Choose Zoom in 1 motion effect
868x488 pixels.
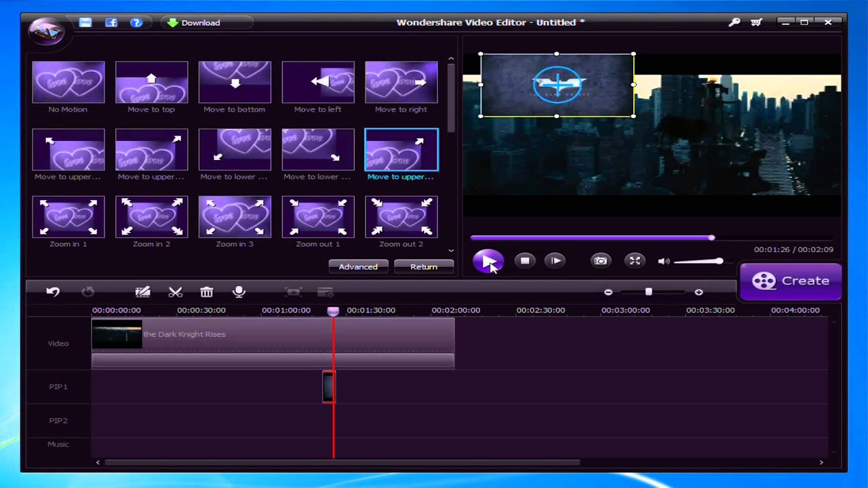click(68, 217)
